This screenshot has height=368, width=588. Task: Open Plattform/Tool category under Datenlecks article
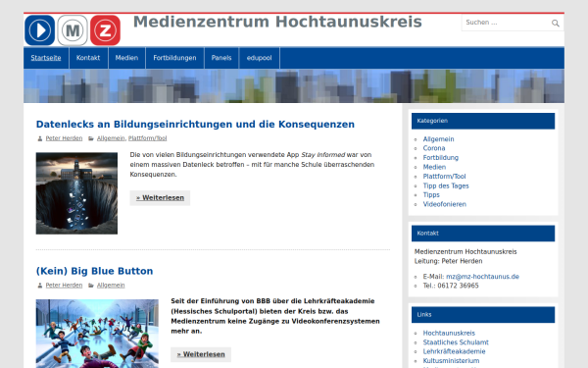tap(147, 138)
